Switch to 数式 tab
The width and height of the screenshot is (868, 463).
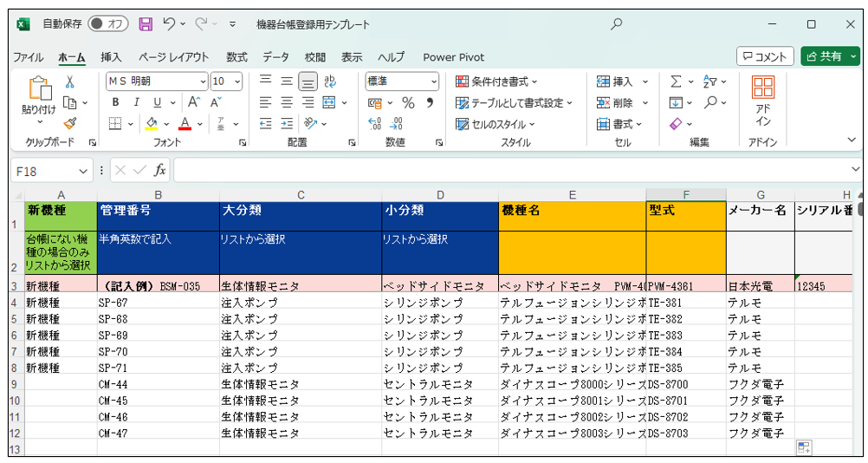(x=236, y=57)
